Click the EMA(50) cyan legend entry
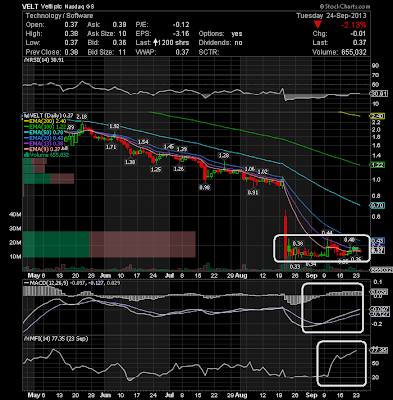The width and height of the screenshot is (393, 400). pos(43,133)
